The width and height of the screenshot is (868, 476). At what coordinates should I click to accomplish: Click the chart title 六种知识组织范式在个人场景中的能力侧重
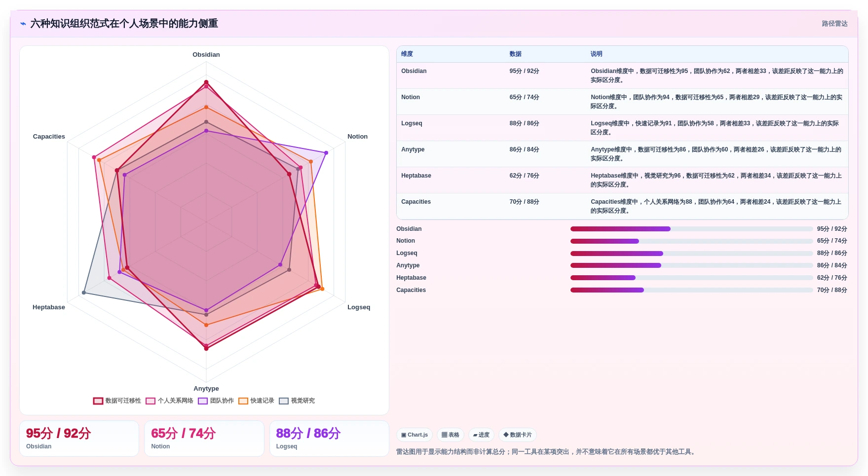(124, 24)
